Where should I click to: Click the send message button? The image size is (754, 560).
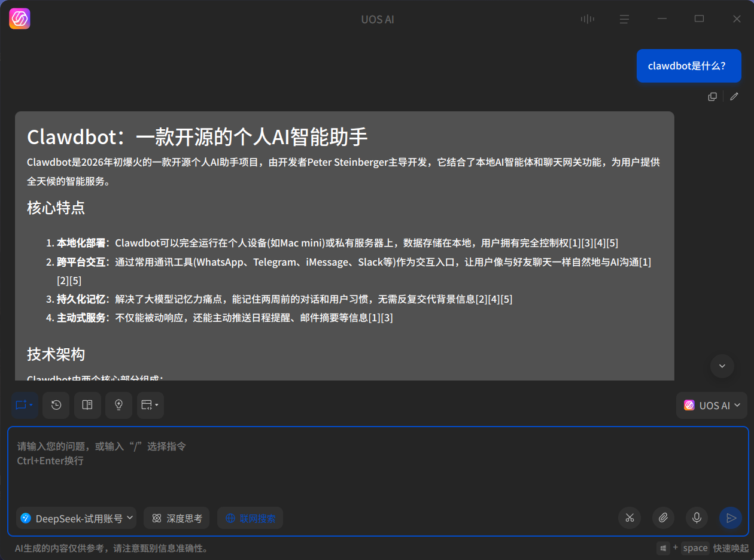click(731, 518)
